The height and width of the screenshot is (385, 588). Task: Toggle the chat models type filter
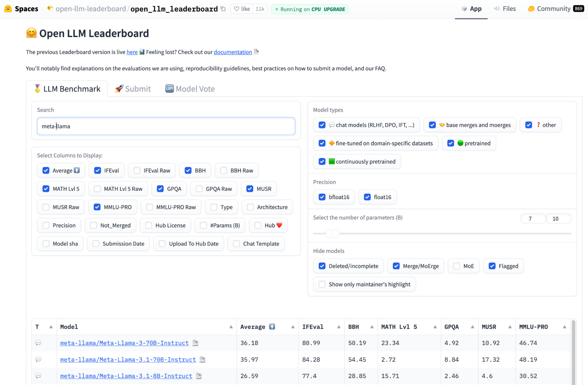(322, 125)
